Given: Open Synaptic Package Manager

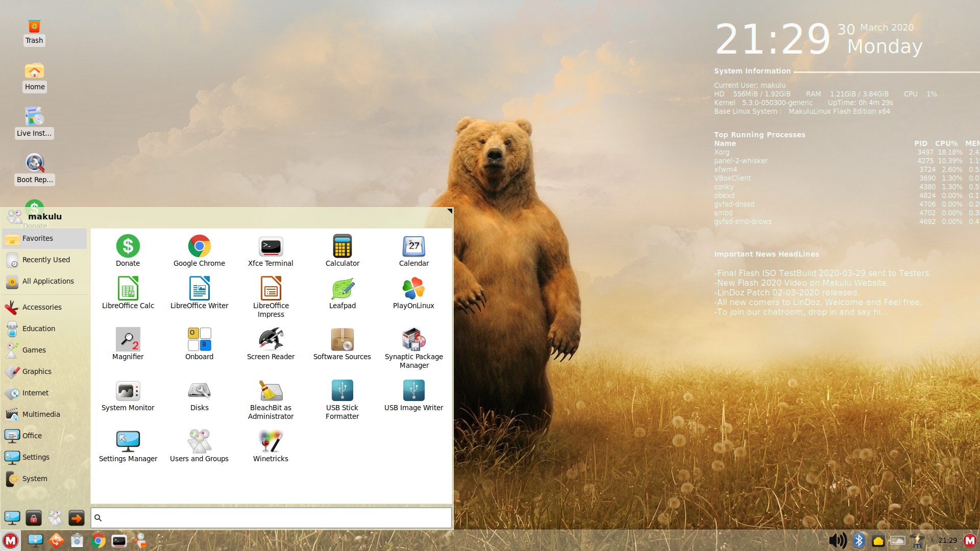Looking at the screenshot, I should click(414, 348).
